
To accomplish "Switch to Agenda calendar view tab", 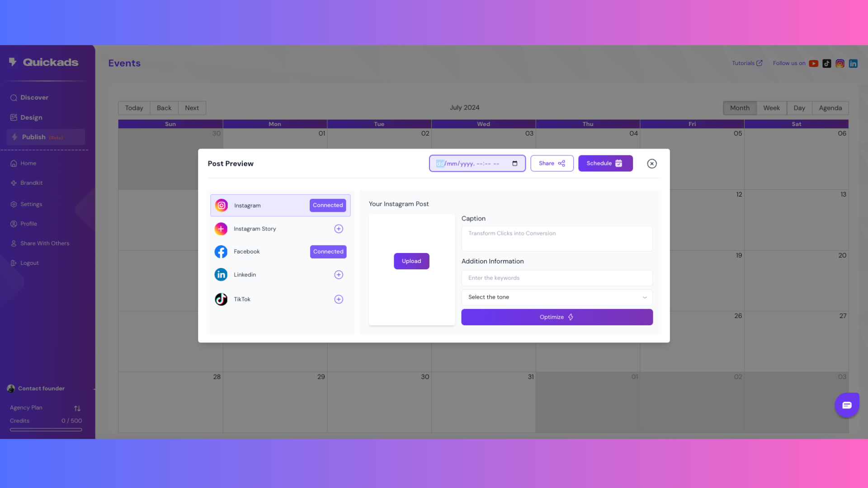I will click(x=830, y=108).
